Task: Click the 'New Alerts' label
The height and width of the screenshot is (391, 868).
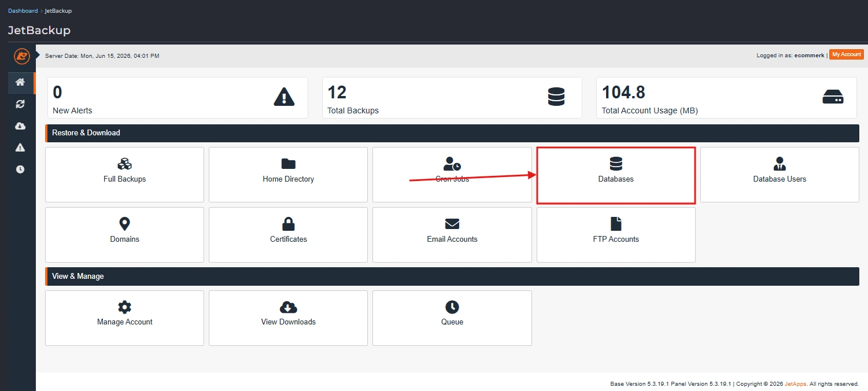Action: click(72, 110)
